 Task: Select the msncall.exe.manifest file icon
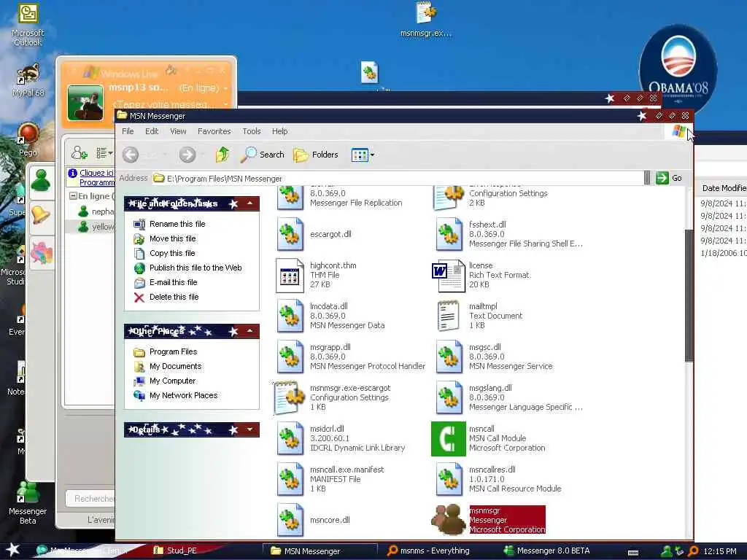pyautogui.click(x=290, y=479)
